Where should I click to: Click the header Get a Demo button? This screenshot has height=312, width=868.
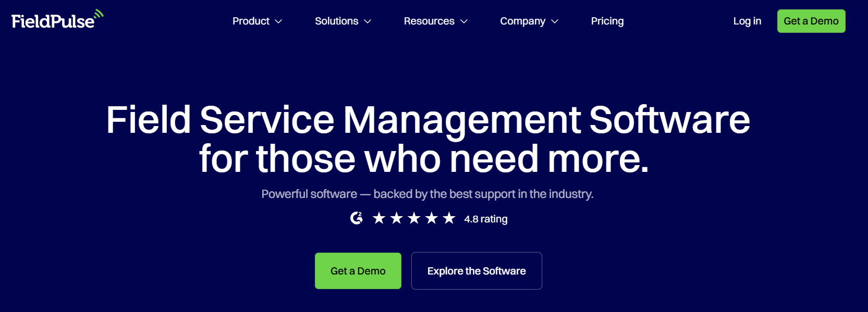tap(811, 21)
